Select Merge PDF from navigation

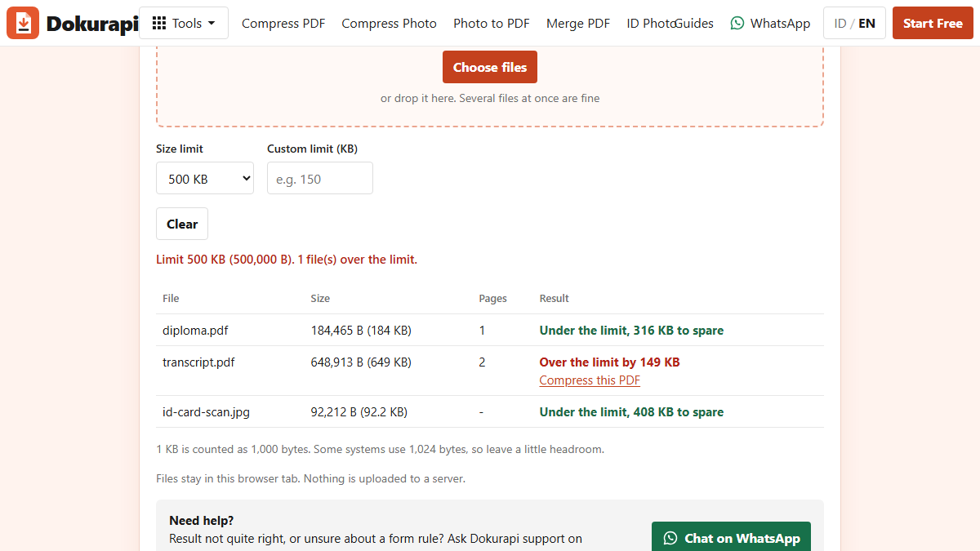click(578, 23)
